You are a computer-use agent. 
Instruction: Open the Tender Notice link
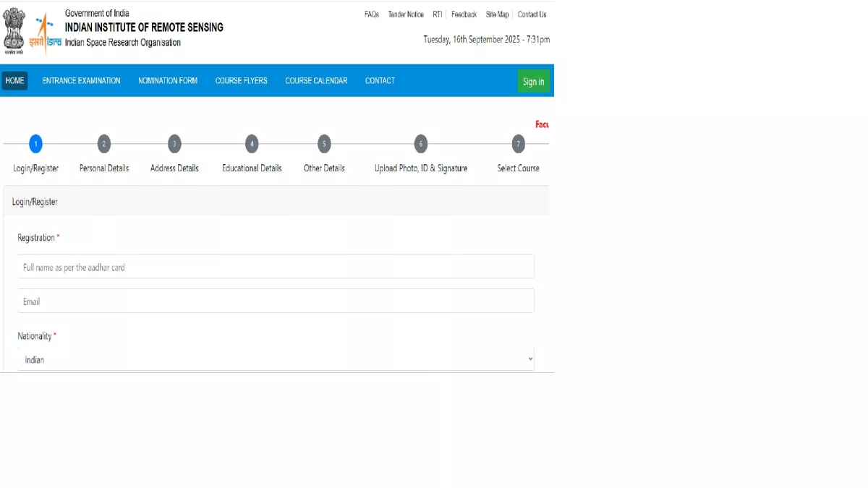(406, 14)
